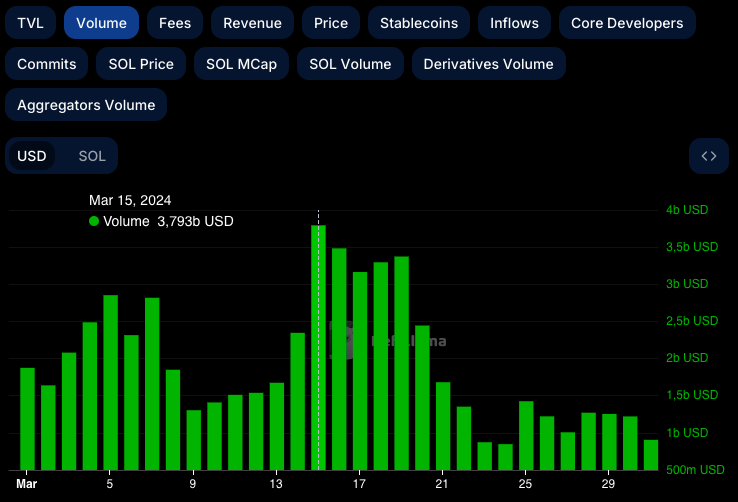Image resolution: width=738 pixels, height=502 pixels.
Task: Click x-axis date label 13
Action: [276, 484]
